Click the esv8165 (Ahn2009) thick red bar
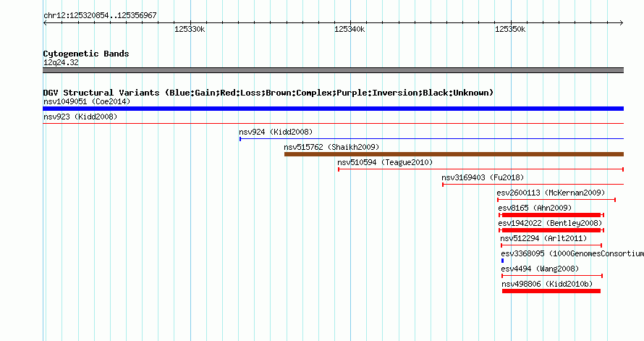This screenshot has height=341, width=644. click(x=551, y=215)
